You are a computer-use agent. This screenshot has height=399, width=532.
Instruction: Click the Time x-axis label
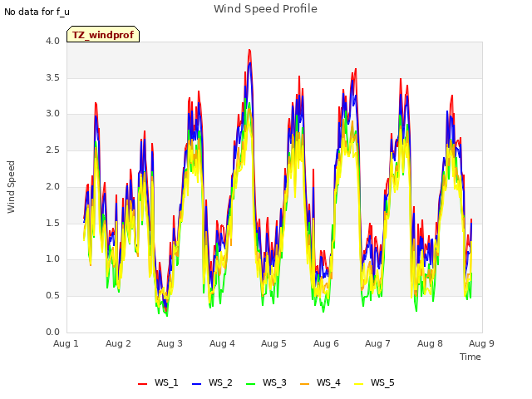click(x=470, y=357)
